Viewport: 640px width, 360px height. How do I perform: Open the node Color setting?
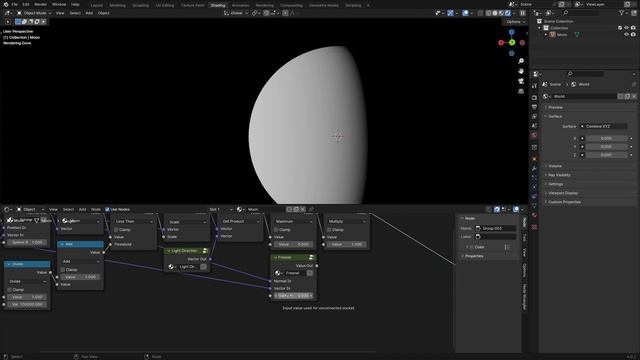pyautogui.click(x=479, y=247)
